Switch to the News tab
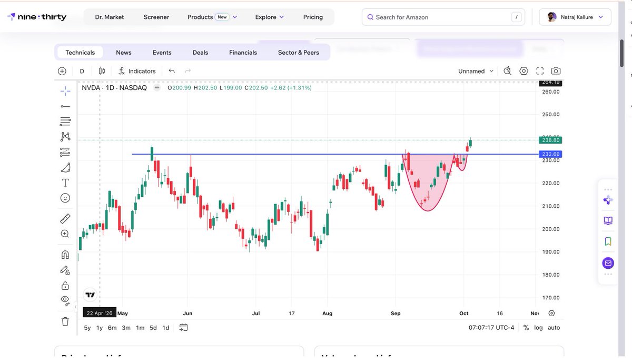632x364 pixels. pos(124,53)
